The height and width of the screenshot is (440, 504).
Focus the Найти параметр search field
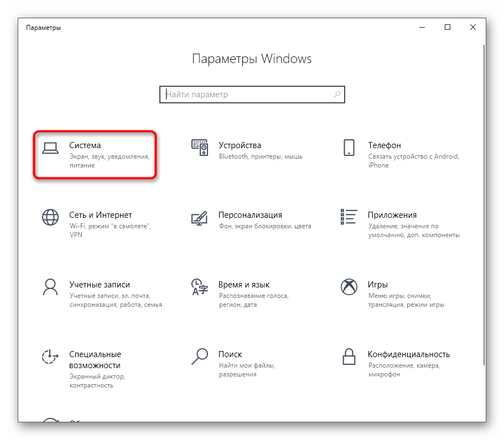pos(252,95)
